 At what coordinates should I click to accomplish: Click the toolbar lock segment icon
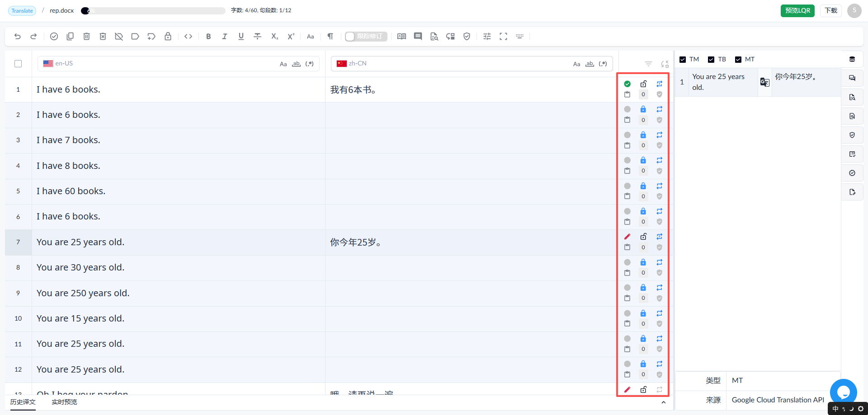[x=168, y=37]
